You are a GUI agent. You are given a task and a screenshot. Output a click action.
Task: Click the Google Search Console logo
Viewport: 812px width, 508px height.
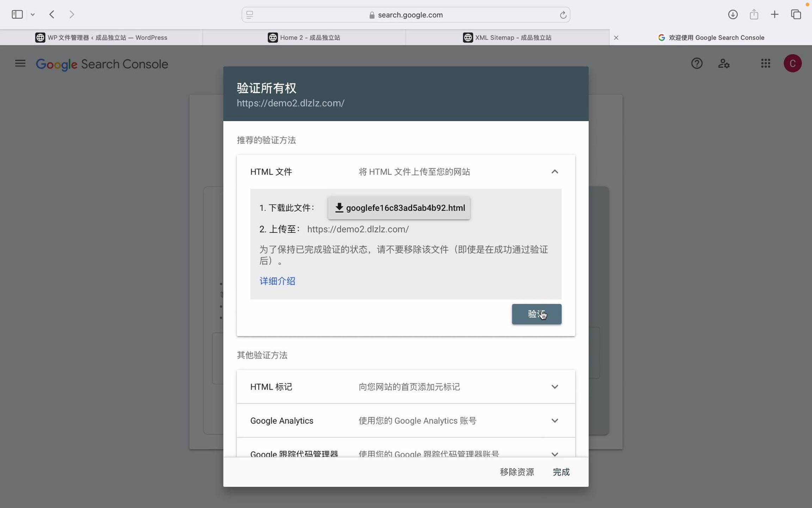[102, 64]
